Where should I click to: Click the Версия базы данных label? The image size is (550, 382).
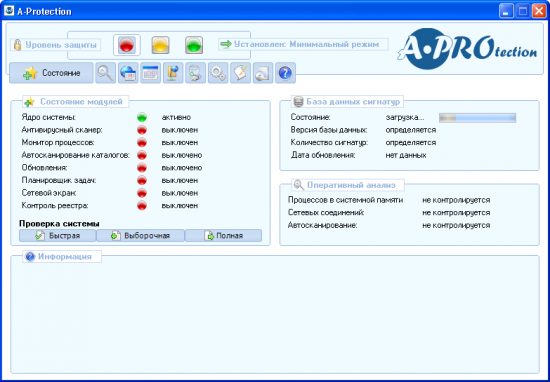click(x=329, y=130)
